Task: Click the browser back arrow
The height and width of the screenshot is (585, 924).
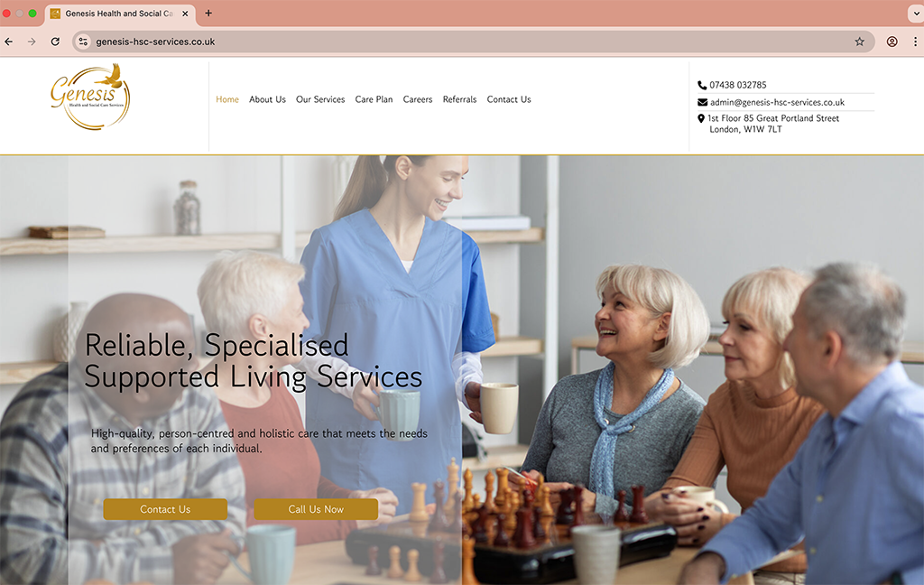Action: (9, 42)
